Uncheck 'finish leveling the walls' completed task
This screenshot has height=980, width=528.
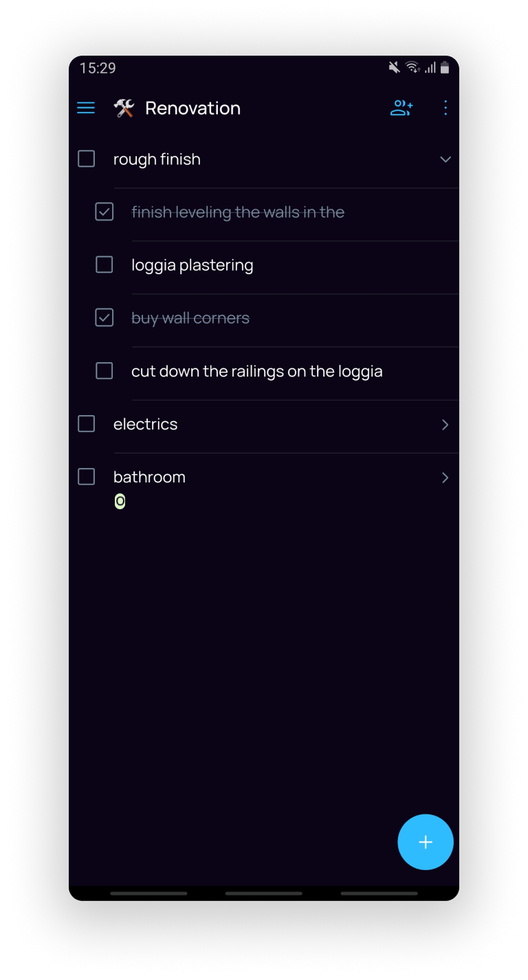[x=104, y=212]
